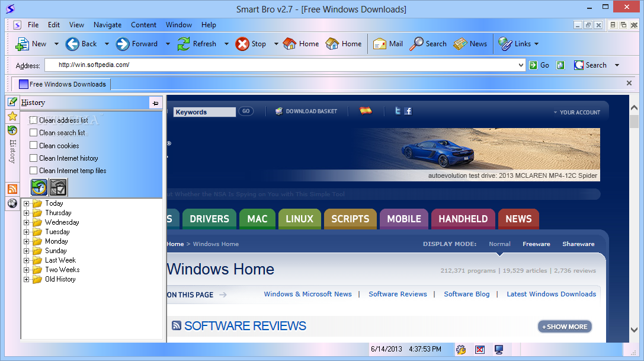The height and width of the screenshot is (361, 644).
Task: Enable Clean search list checkbox
Action: (x=34, y=132)
